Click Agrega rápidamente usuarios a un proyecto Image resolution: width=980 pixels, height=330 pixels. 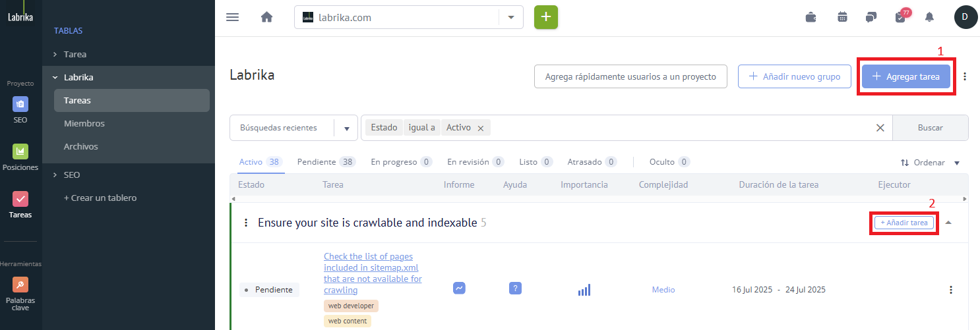pos(630,76)
